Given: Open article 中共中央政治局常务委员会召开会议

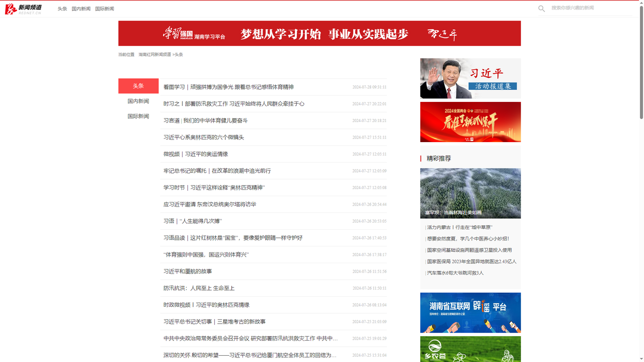Looking at the screenshot, I should tap(250, 338).
